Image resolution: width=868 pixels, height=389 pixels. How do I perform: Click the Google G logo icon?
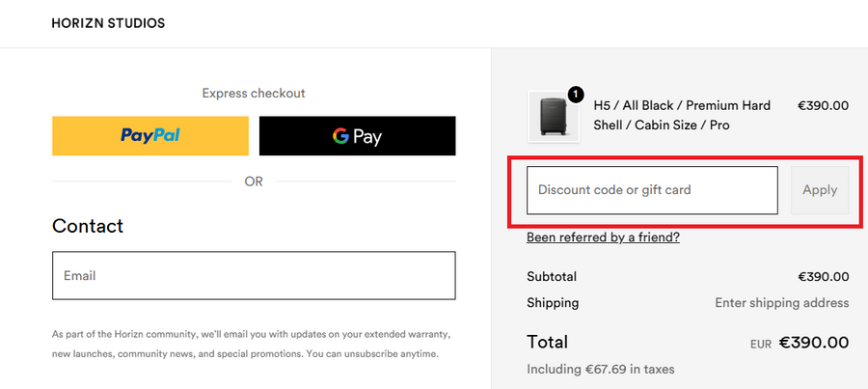pos(340,136)
